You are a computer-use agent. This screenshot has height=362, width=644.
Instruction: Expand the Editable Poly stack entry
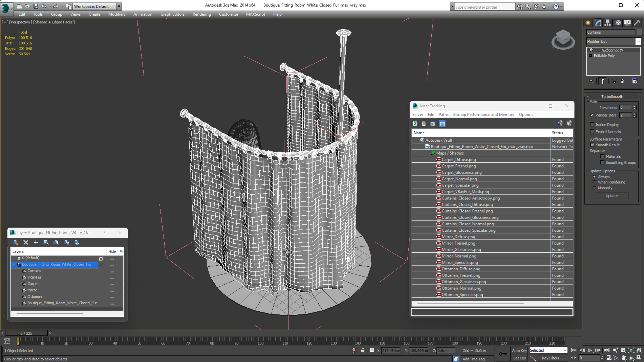click(590, 55)
